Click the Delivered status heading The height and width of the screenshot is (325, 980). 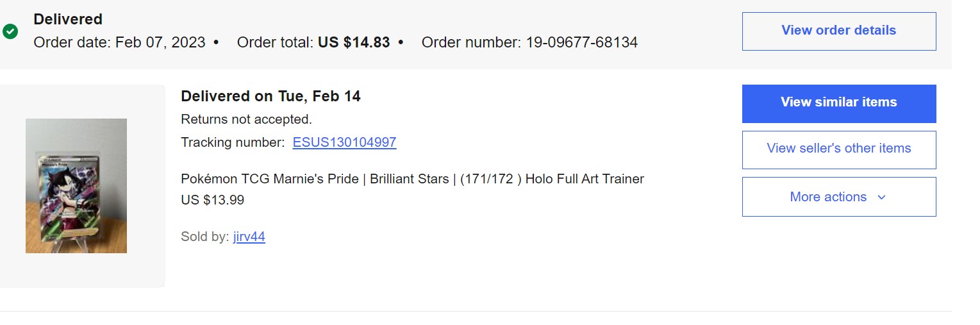[x=68, y=19]
